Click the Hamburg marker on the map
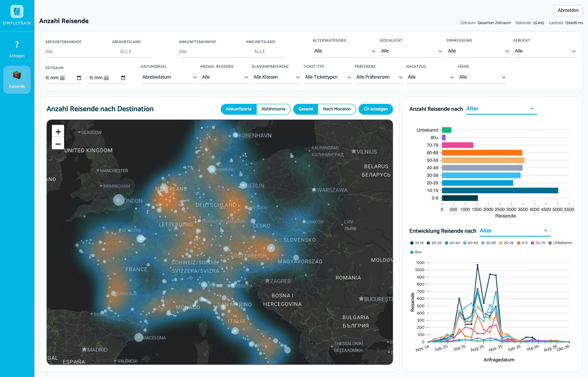Image resolution: width=588 pixels, height=377 pixels. coord(212,169)
